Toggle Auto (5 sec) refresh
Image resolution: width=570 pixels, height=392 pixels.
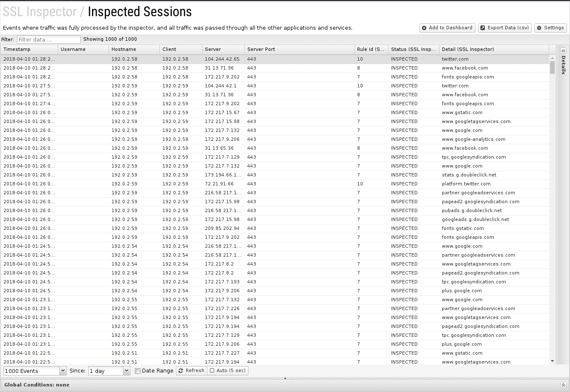pos(228,371)
